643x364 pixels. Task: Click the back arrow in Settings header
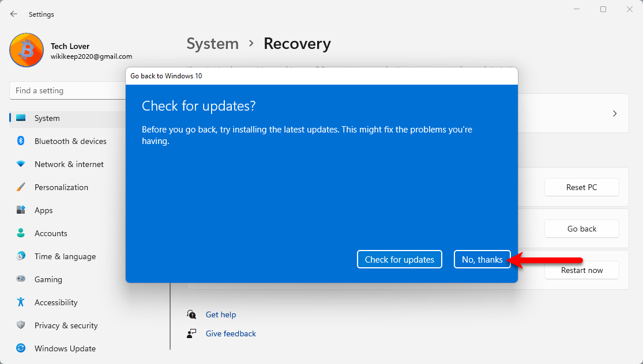click(14, 14)
